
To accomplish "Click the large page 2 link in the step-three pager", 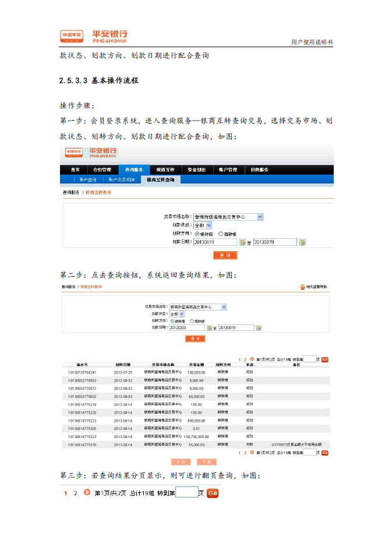I will 75,493.
